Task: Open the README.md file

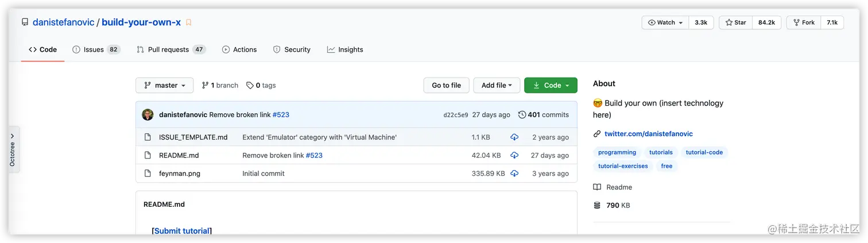Action: [179, 155]
